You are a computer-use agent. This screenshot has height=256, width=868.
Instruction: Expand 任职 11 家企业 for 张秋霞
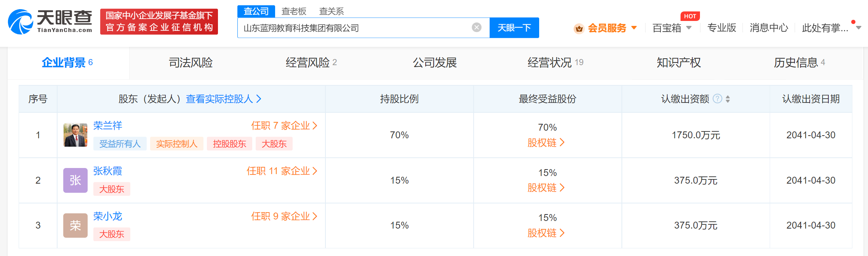(x=282, y=171)
